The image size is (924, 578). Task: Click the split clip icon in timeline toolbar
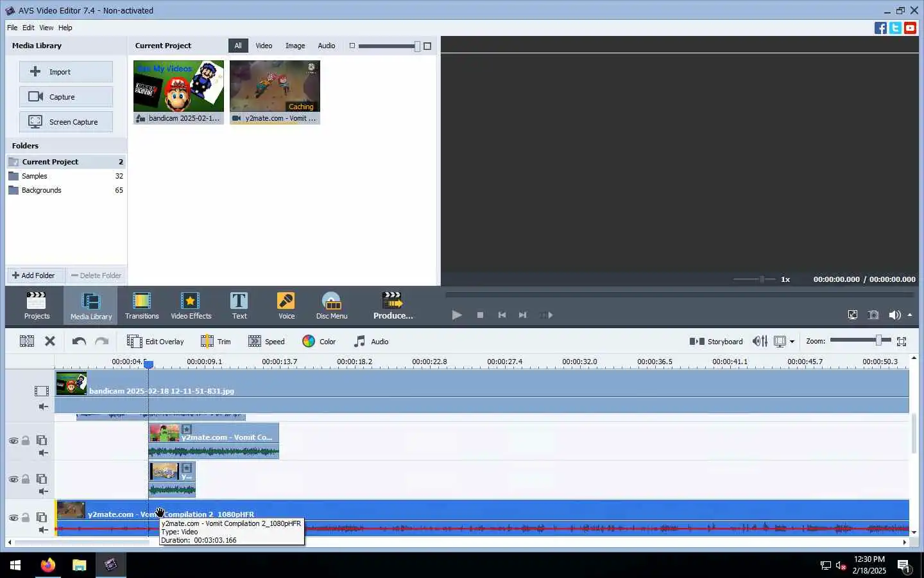tap(27, 342)
